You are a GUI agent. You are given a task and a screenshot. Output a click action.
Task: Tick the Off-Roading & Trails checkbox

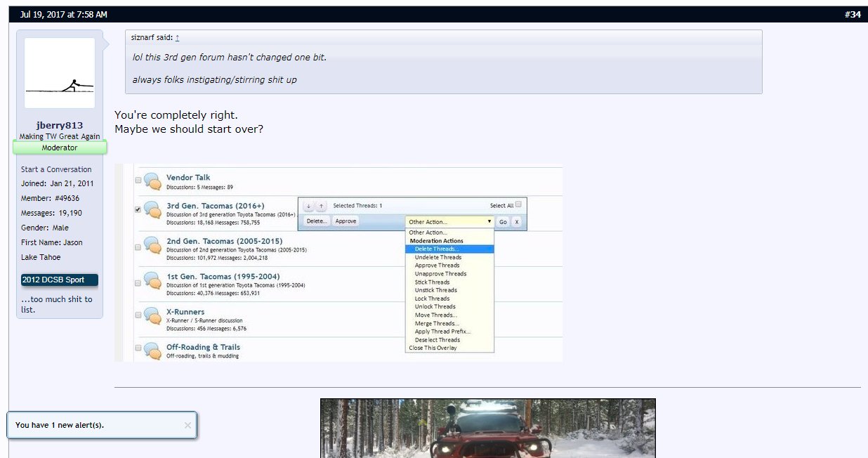coord(138,348)
